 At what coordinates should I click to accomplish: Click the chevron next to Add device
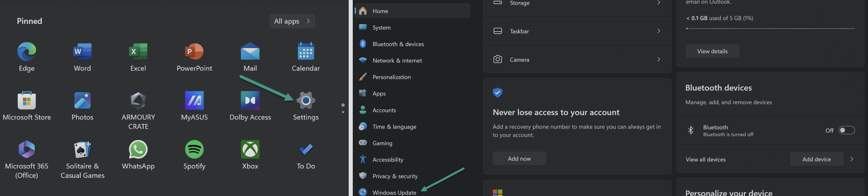click(x=852, y=159)
